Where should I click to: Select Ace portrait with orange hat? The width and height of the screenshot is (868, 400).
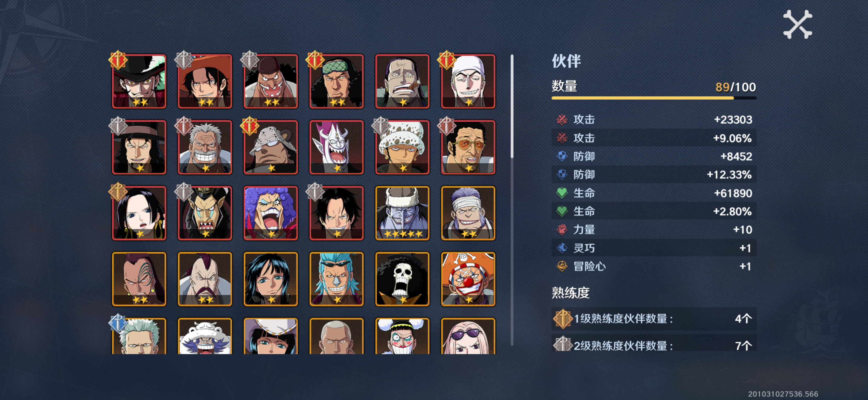tap(205, 81)
